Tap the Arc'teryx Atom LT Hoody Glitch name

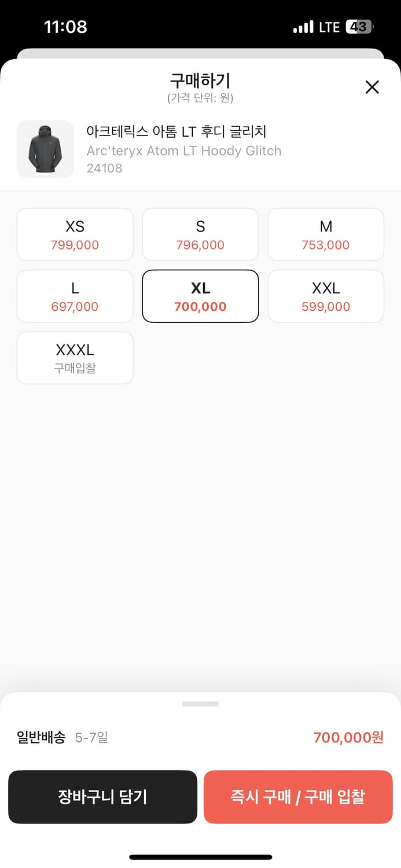pyautogui.click(x=183, y=151)
